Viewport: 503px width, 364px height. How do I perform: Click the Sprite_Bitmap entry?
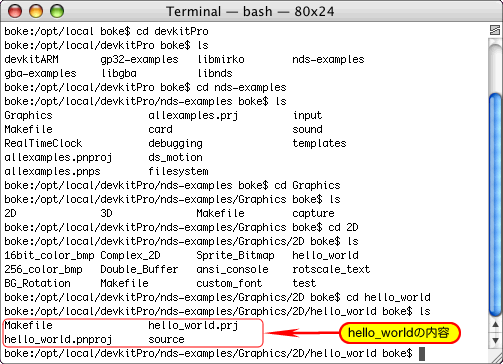coord(235,256)
